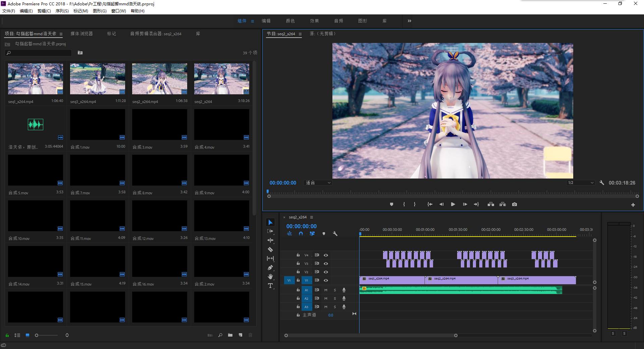644x349 pixels.
Task: Step forward one frame
Action: [x=465, y=204]
